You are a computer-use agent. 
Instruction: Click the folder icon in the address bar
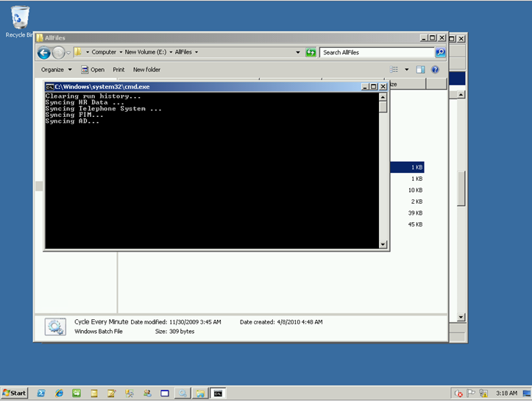[79, 52]
